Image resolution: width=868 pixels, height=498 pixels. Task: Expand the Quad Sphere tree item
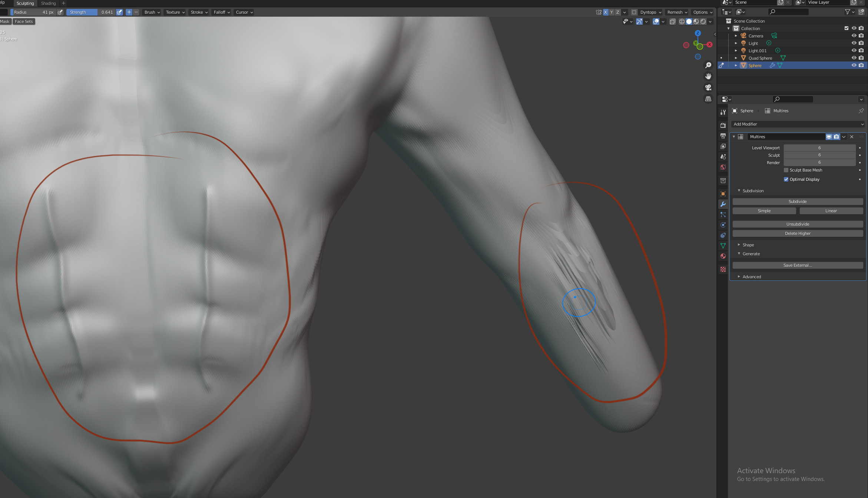click(x=736, y=58)
